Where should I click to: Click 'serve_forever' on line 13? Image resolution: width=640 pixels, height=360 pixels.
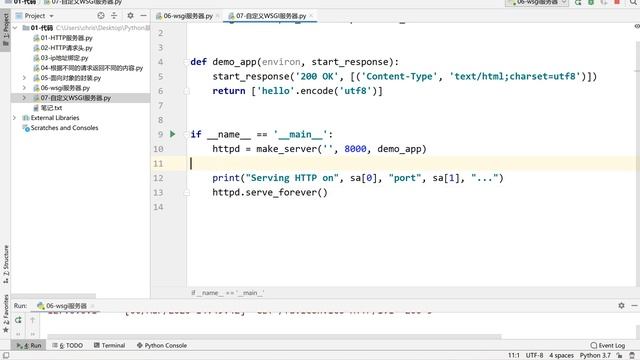281,192
